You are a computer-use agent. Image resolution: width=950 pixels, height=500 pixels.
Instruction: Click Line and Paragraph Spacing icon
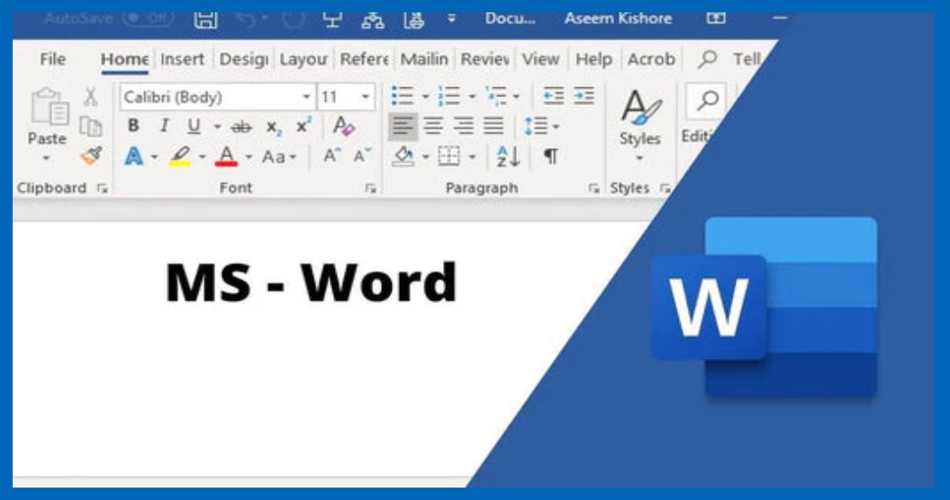coord(536,127)
